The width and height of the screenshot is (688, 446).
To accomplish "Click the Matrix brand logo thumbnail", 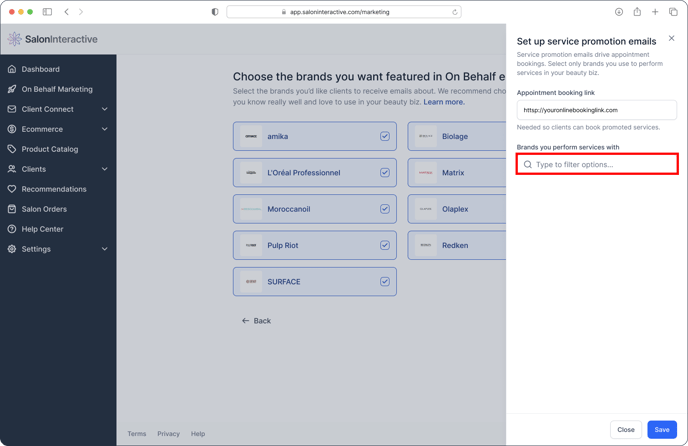I will pyautogui.click(x=426, y=173).
